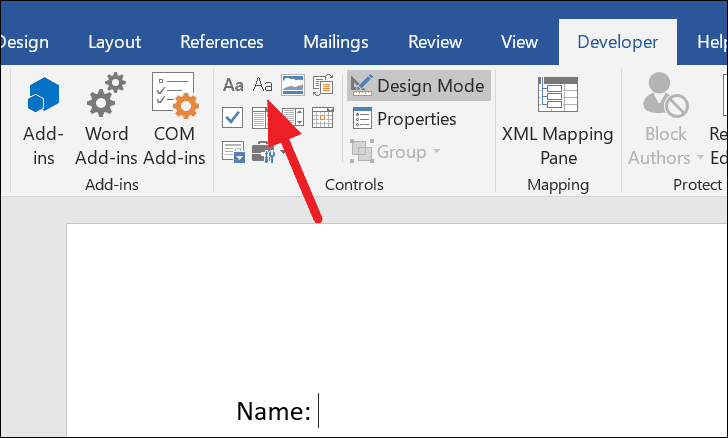Open the Add-ins button

click(43, 120)
